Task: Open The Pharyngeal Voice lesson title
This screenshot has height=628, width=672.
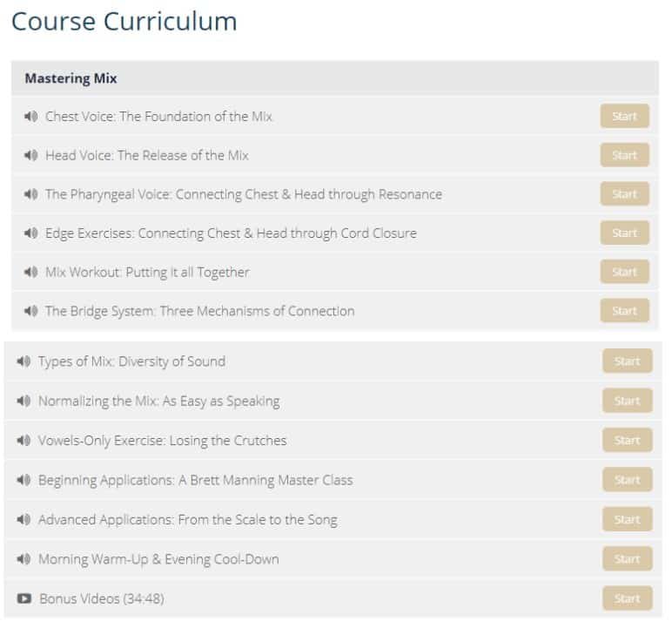Action: (243, 195)
